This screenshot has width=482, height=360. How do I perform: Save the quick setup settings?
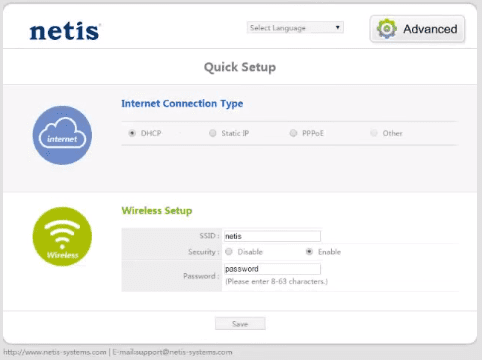(x=240, y=324)
